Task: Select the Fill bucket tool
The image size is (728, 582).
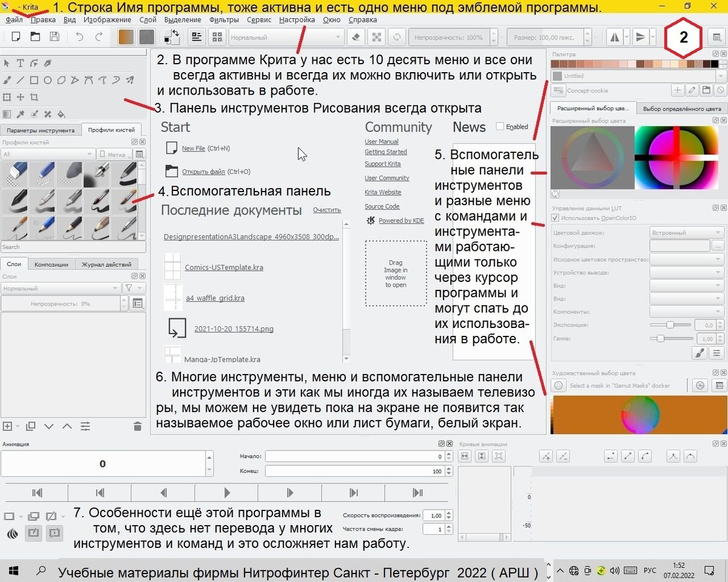Action: [x=61, y=114]
